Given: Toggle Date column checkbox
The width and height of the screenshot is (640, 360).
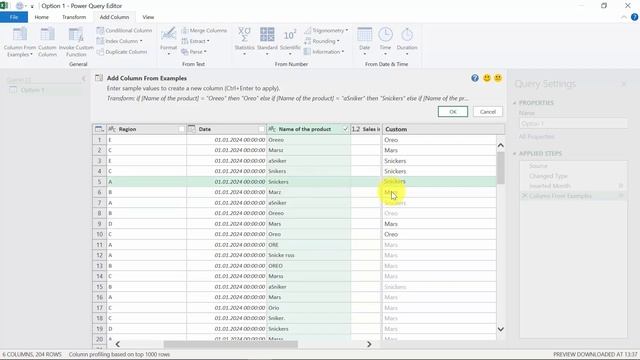Looking at the screenshot, I should (262, 129).
